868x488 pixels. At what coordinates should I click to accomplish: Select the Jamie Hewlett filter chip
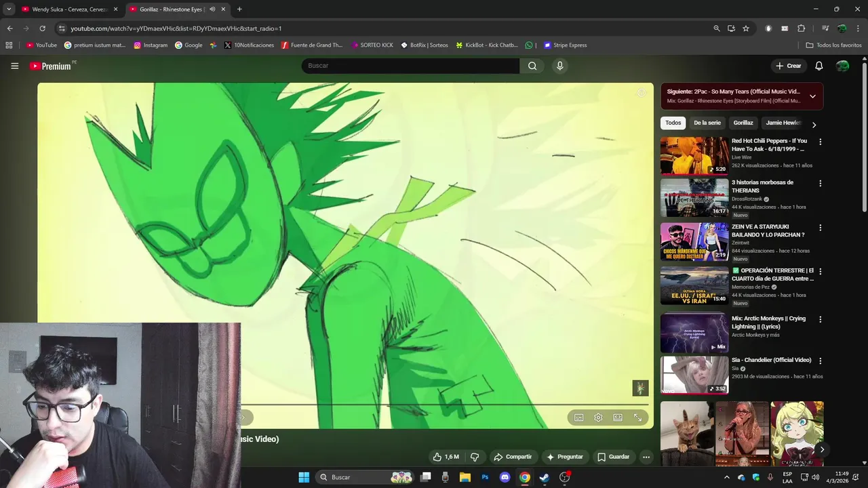coord(783,123)
